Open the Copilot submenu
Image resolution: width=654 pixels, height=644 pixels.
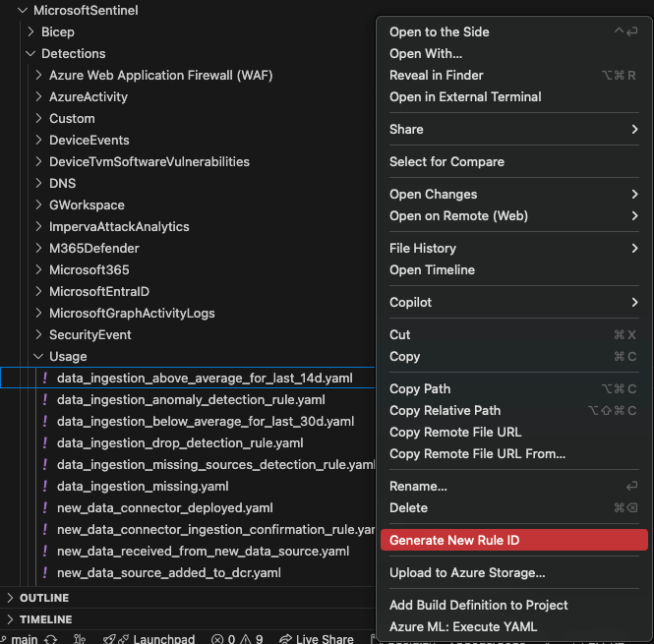[513, 303]
